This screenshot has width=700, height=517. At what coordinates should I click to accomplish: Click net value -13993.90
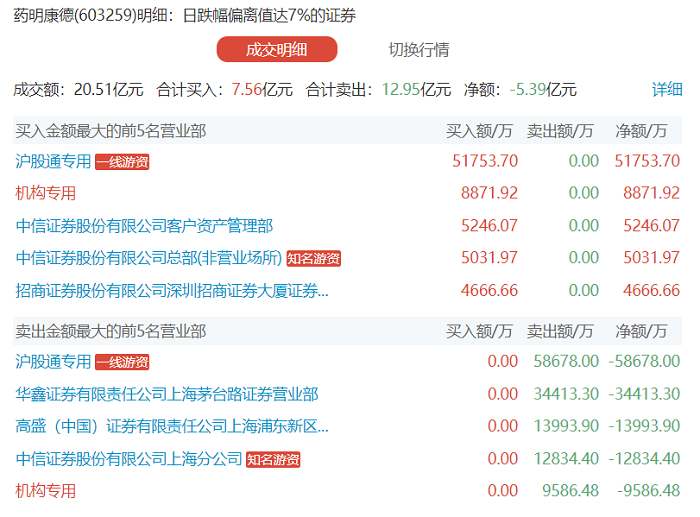click(x=644, y=426)
